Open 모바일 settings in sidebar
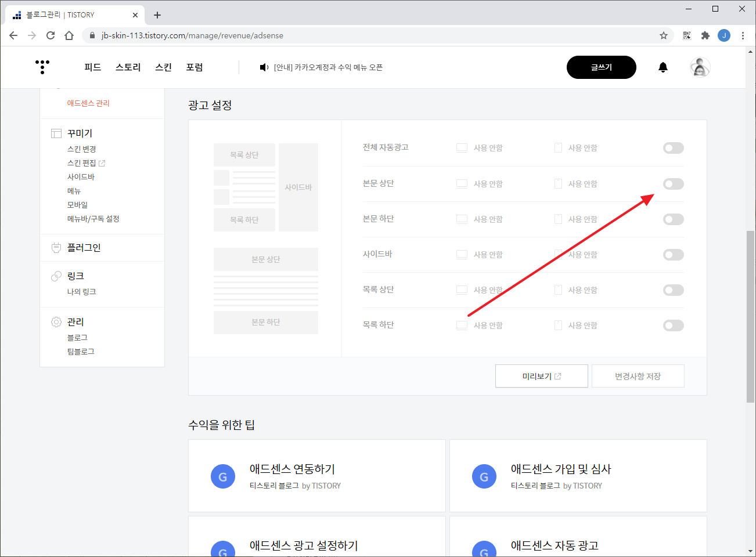This screenshot has height=557, width=756. coord(78,205)
